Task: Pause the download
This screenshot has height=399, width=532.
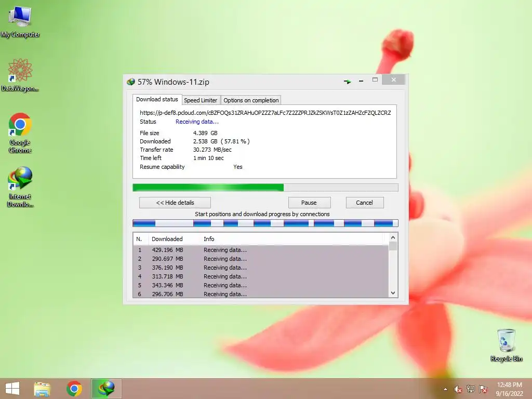Action: 309,203
